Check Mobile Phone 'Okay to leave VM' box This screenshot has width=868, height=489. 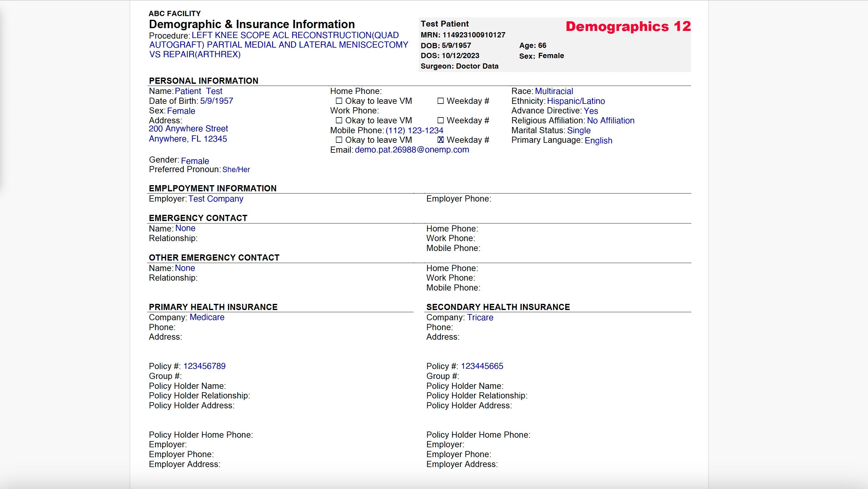click(339, 140)
